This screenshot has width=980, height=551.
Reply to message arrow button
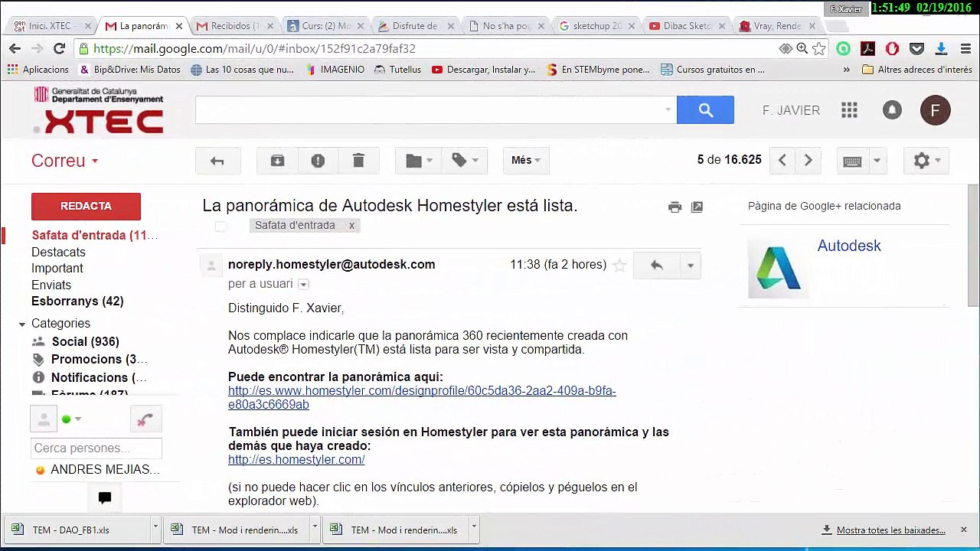657,265
